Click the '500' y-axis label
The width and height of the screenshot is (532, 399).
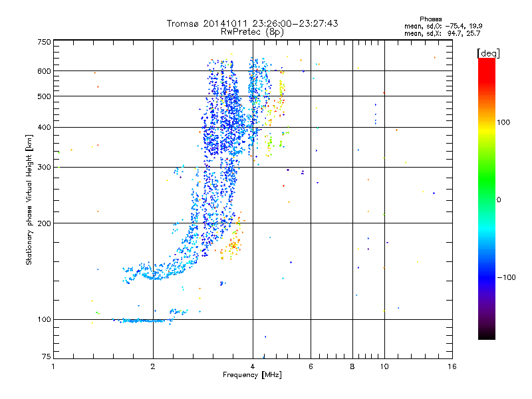tap(45, 96)
